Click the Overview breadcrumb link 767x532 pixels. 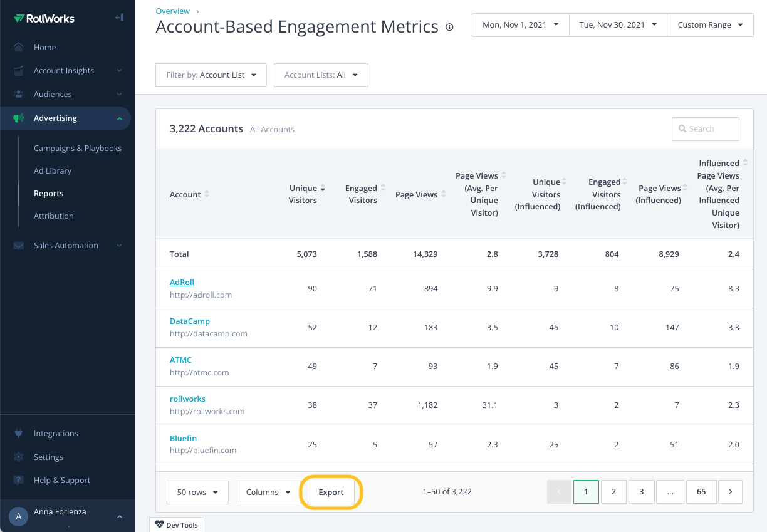[x=172, y=11]
